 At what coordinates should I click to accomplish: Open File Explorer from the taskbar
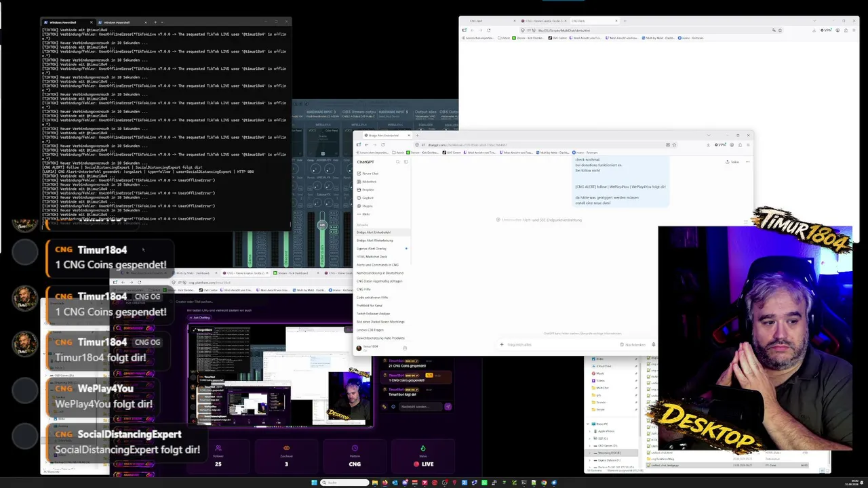click(375, 483)
